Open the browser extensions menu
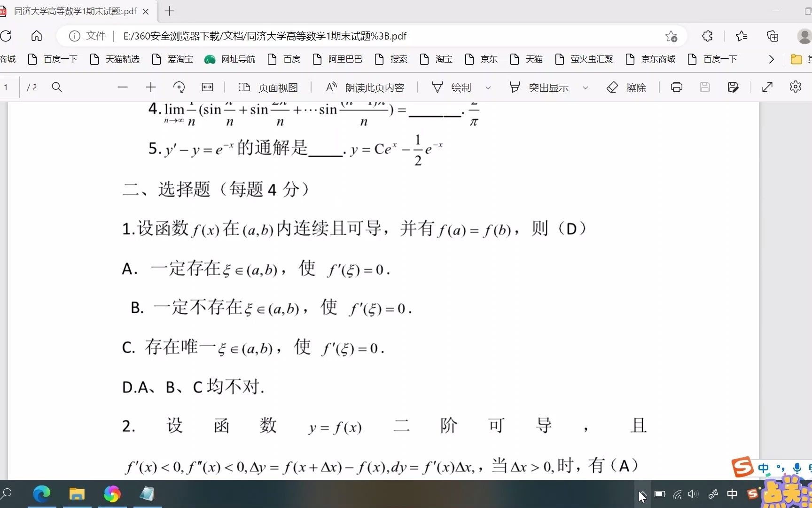The image size is (812, 508). click(x=707, y=36)
